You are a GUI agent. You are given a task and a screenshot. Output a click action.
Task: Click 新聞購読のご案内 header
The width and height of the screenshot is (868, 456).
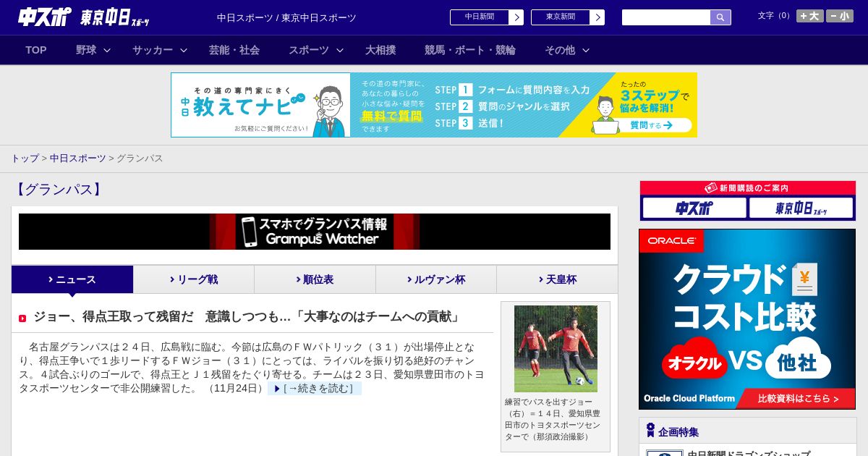(x=747, y=188)
